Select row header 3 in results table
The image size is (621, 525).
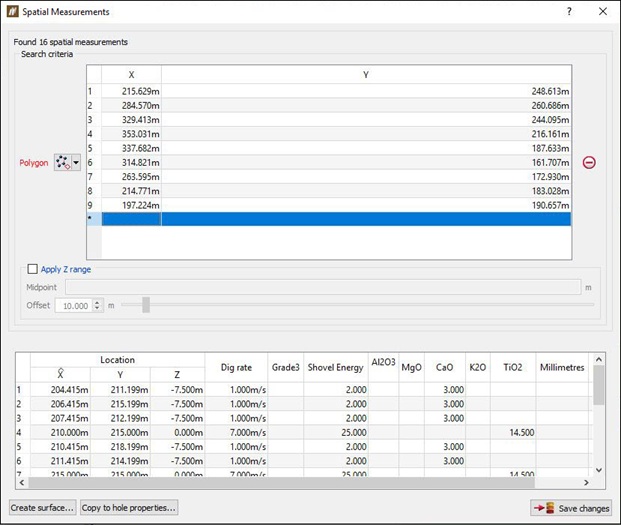pyautogui.click(x=23, y=418)
